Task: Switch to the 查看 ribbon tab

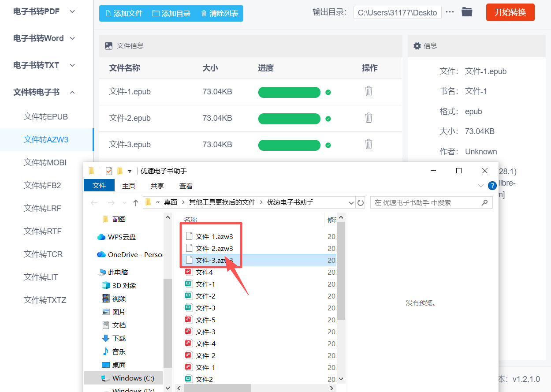Action: 186,186
